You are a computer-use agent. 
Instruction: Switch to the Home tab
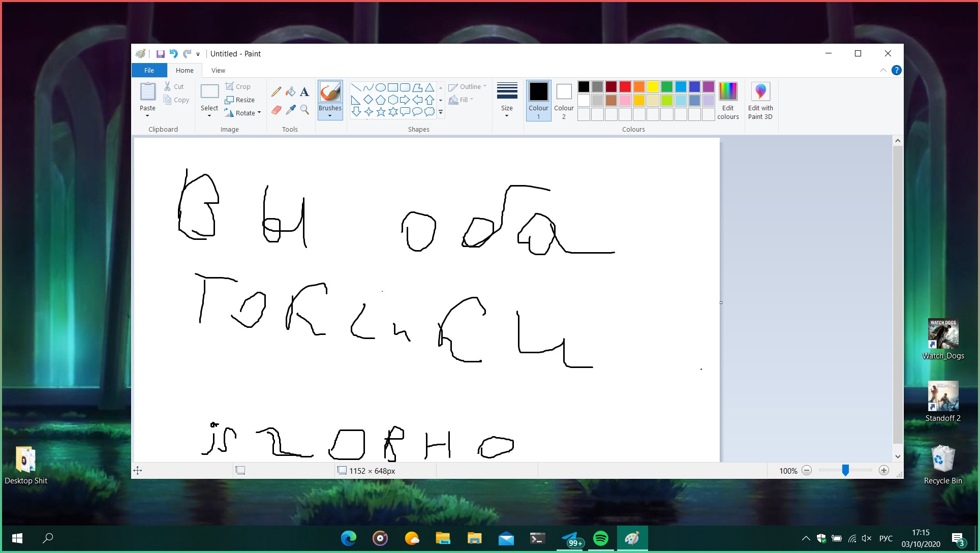tap(185, 71)
